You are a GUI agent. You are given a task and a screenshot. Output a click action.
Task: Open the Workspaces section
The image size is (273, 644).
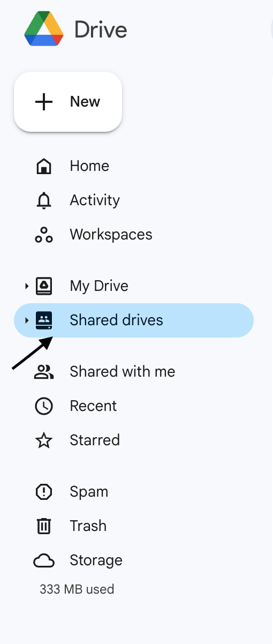pyautogui.click(x=111, y=235)
